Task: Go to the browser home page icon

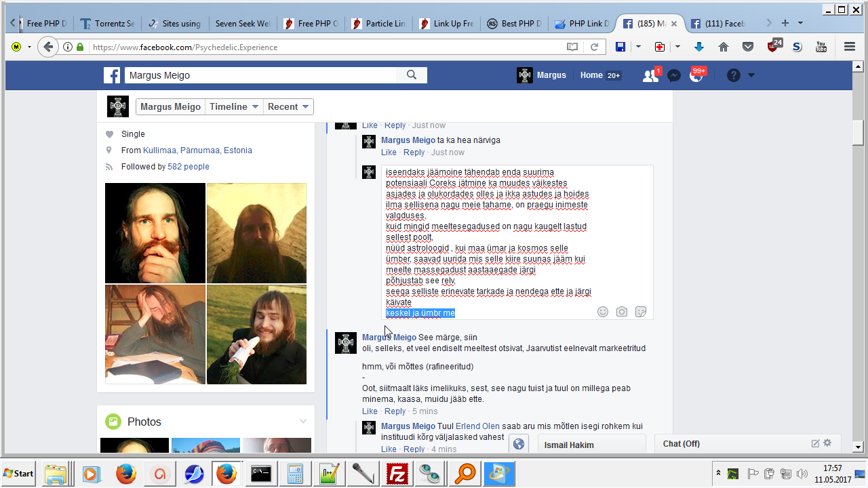Action: (x=724, y=47)
